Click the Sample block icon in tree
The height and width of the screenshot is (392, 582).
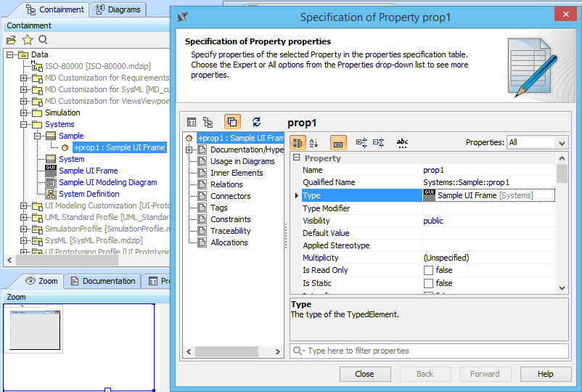pyautogui.click(x=51, y=136)
